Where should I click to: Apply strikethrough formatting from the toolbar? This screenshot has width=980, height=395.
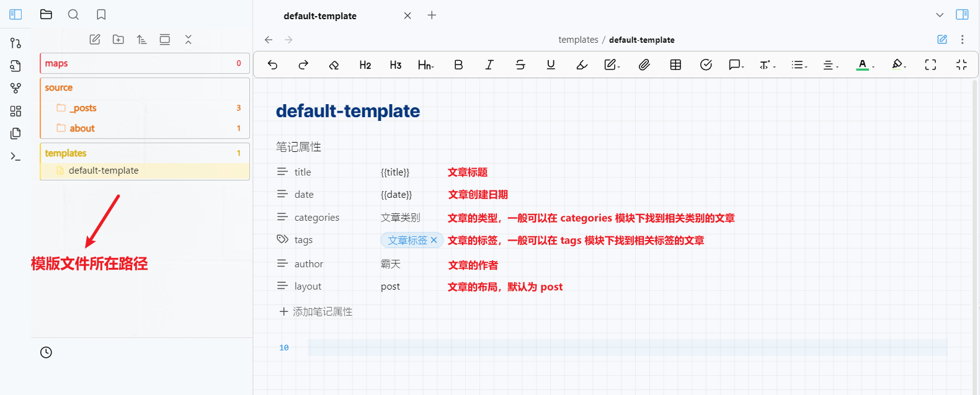(x=520, y=64)
